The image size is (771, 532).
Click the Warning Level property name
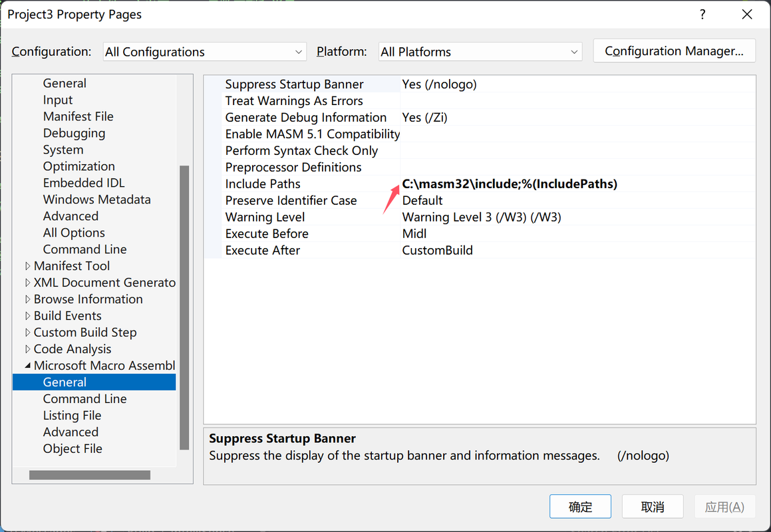pyautogui.click(x=265, y=217)
